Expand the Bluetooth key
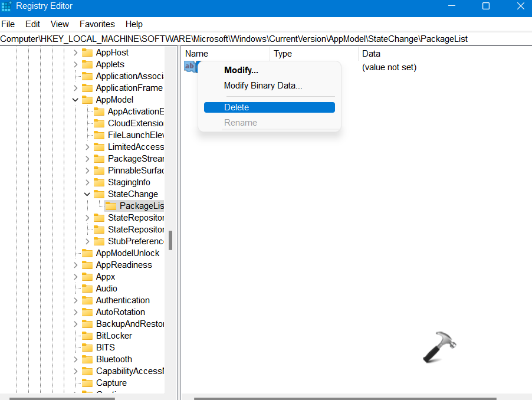 (x=75, y=359)
